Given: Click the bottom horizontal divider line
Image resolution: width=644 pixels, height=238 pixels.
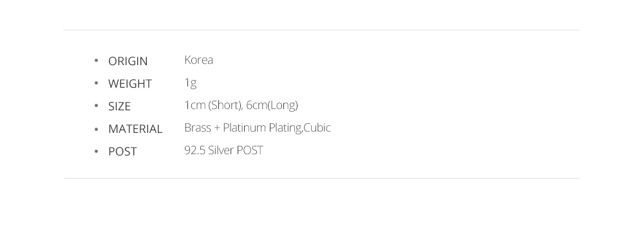Looking at the screenshot, I should click(321, 179).
